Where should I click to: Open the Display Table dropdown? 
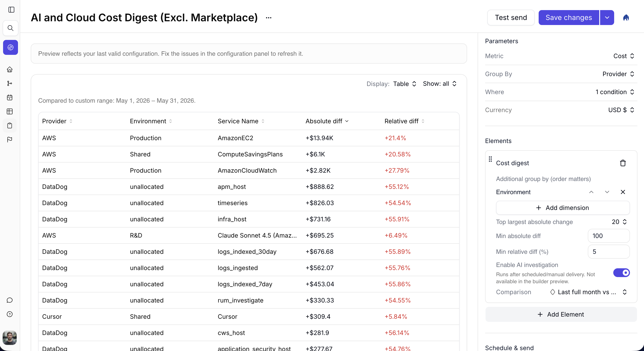(x=404, y=84)
